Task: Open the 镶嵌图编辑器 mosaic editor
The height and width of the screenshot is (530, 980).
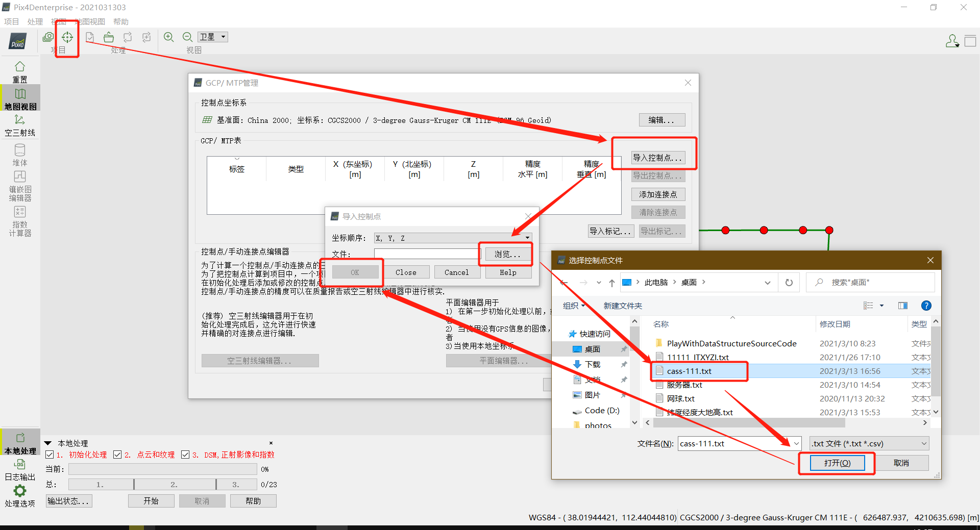Action: pos(19,185)
